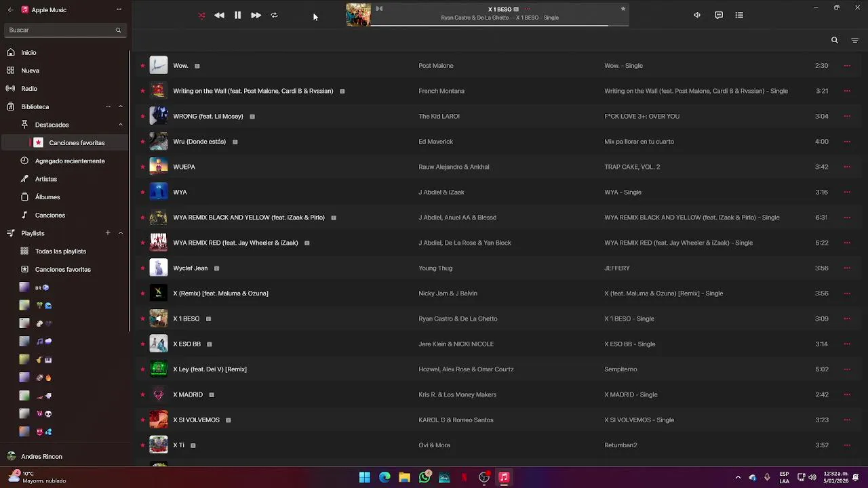Click the X 1 BESO playing cover
This screenshot has height=488, width=868.
tap(159, 319)
